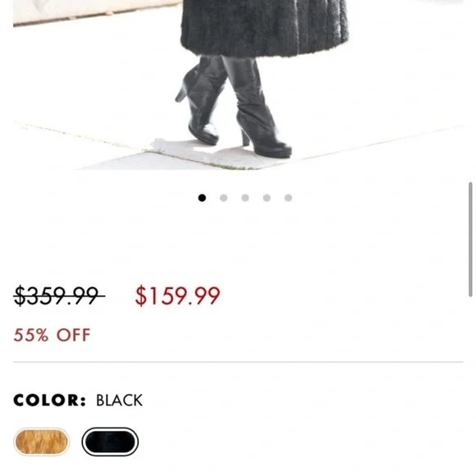Image resolution: width=476 pixels, height=476 pixels.
Task: Jump to the third carousel dot
Action: 245,198
